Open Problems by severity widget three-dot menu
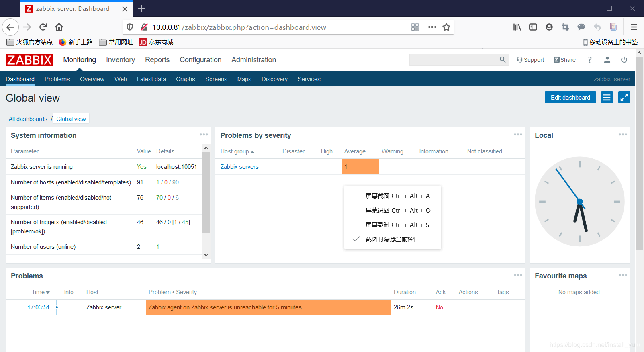The width and height of the screenshot is (644, 352). (518, 135)
